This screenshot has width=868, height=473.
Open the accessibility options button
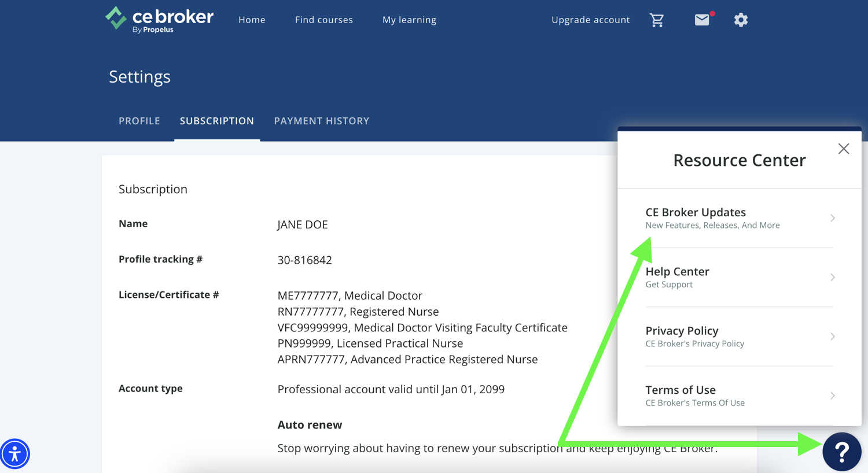(x=15, y=454)
